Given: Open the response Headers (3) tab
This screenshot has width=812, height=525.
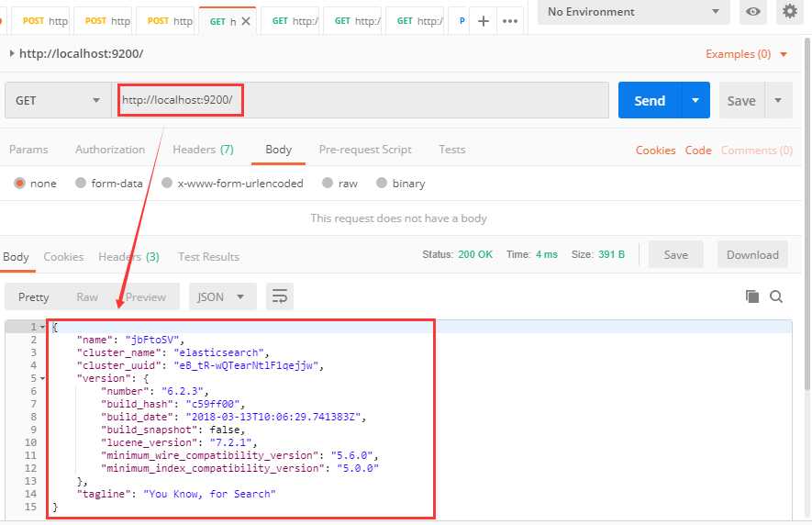Looking at the screenshot, I should 129,257.
